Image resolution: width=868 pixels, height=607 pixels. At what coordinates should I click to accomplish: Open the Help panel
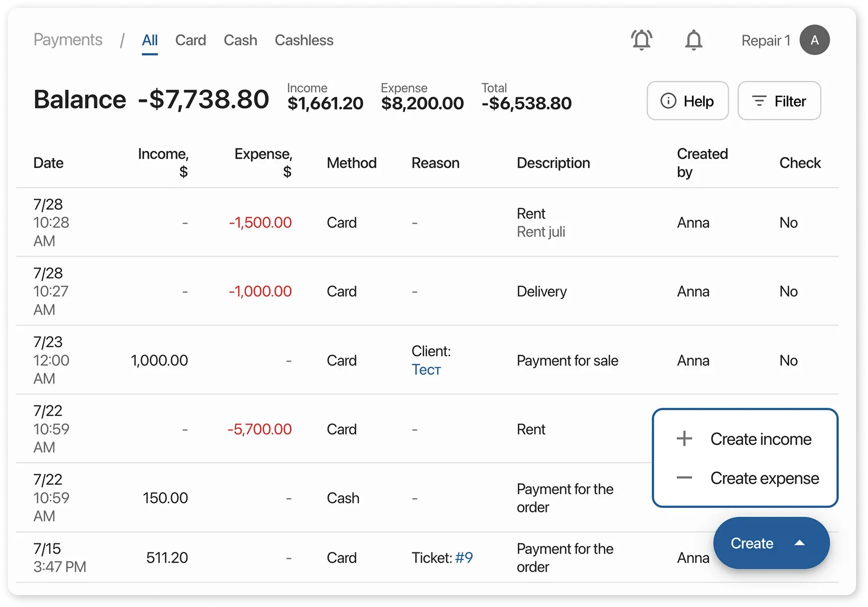click(687, 101)
